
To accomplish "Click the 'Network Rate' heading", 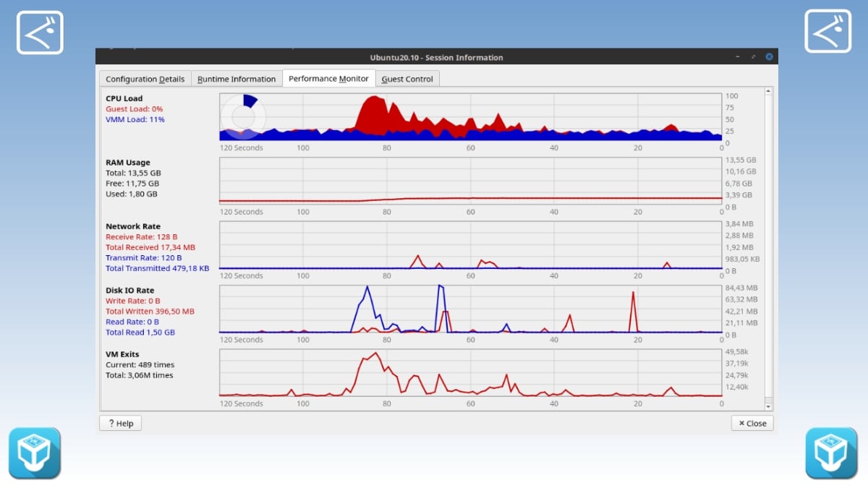I will (133, 226).
